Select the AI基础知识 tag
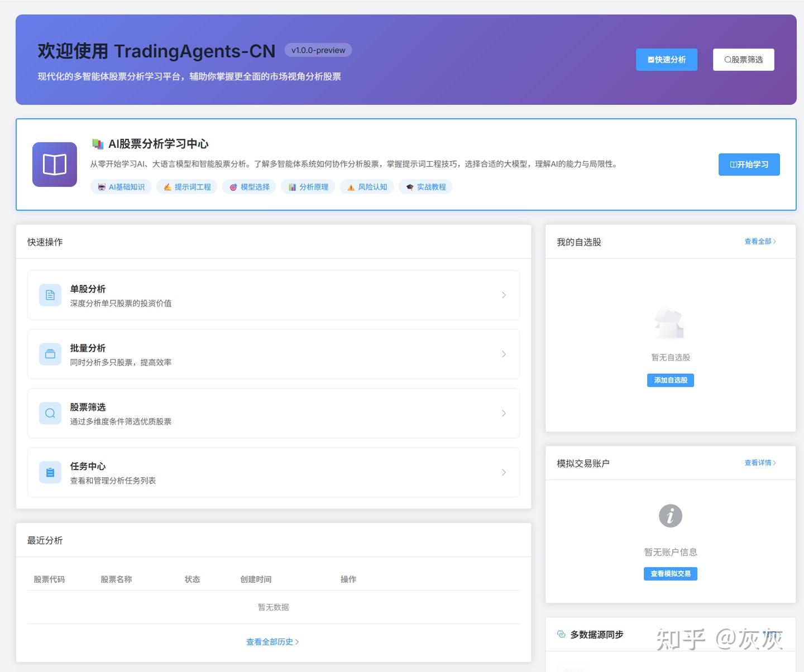This screenshot has width=804, height=672. click(121, 186)
